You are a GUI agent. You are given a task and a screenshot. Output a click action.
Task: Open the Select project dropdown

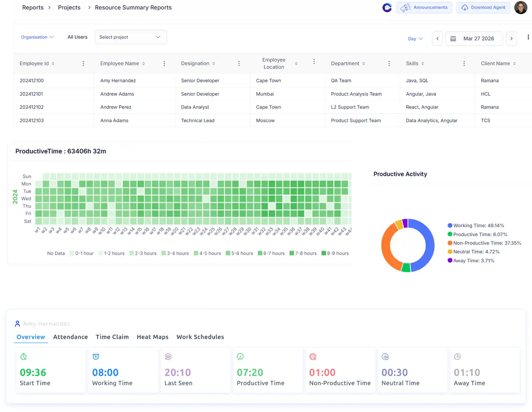pos(131,37)
